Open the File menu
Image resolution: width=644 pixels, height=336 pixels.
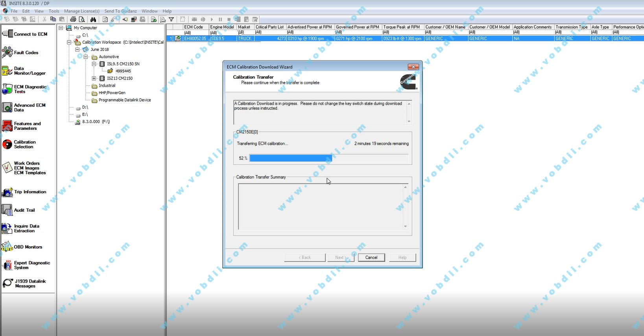(14, 11)
